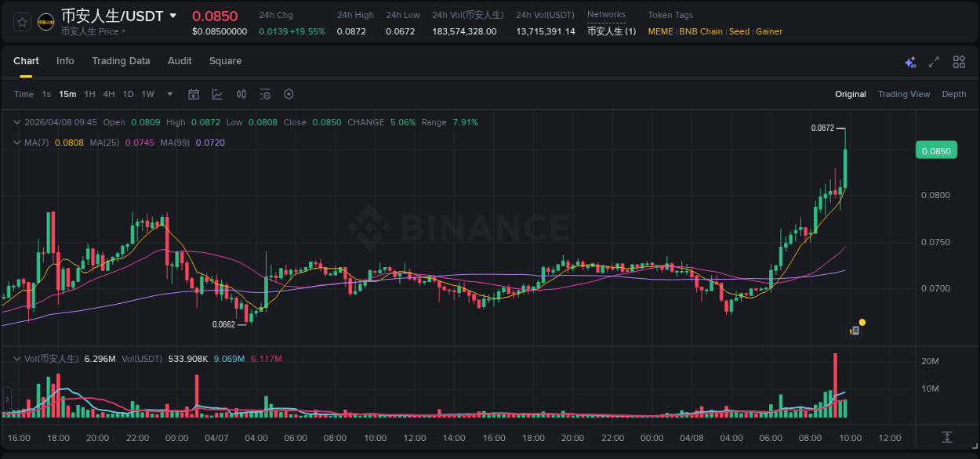Switch to the Depth chart view
Image resolution: width=980 pixels, height=459 pixels.
[954, 94]
